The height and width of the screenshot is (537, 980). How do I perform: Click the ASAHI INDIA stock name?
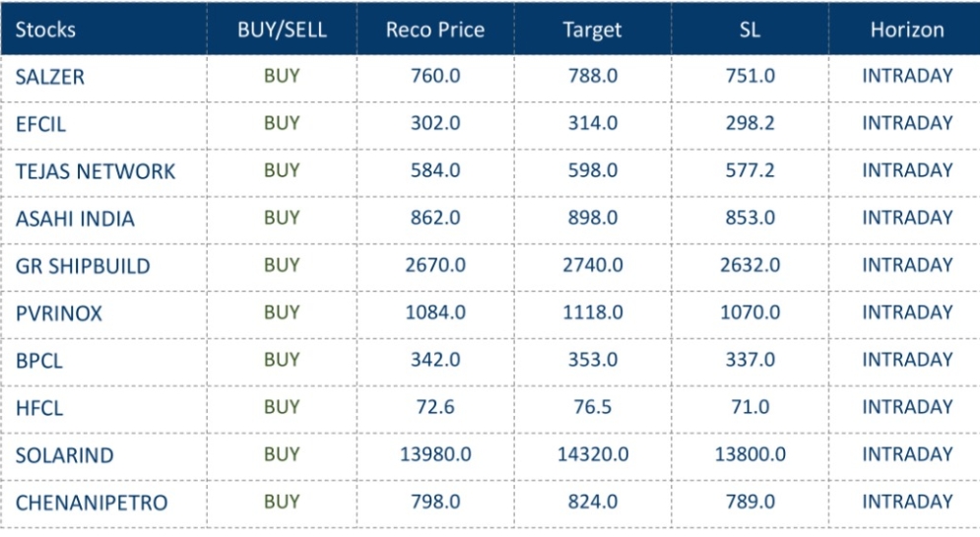[75, 219]
